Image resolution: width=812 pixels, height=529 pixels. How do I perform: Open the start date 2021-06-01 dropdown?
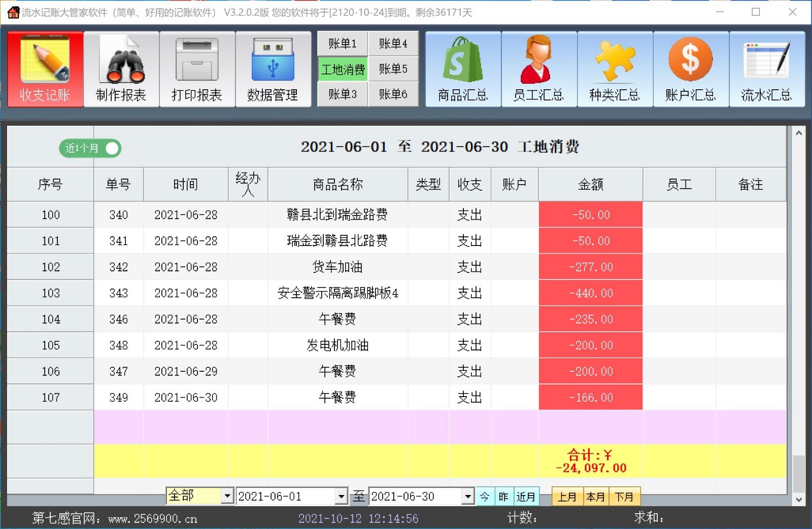point(342,496)
